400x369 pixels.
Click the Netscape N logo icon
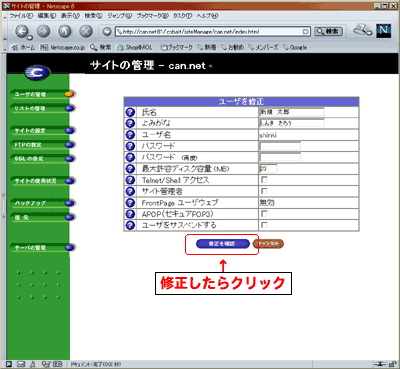click(x=384, y=31)
